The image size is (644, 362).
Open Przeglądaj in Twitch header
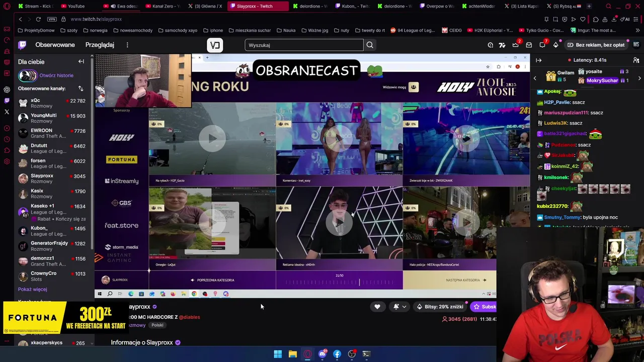pyautogui.click(x=100, y=45)
